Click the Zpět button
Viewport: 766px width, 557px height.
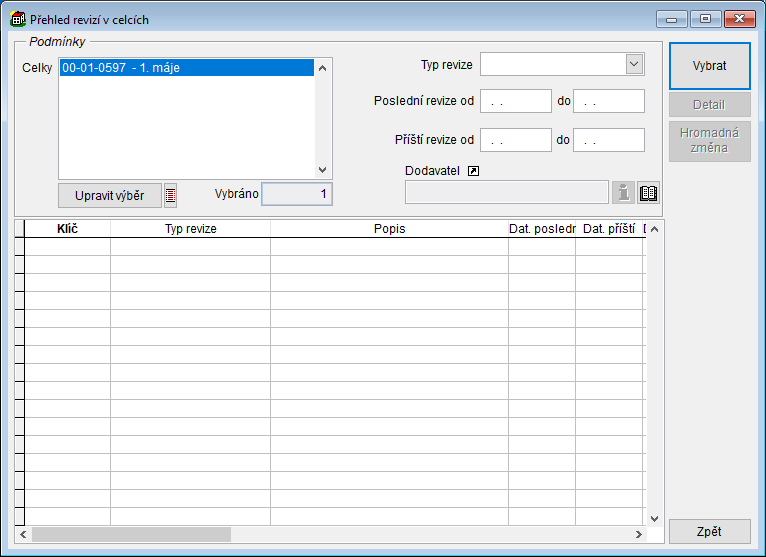[x=709, y=531]
